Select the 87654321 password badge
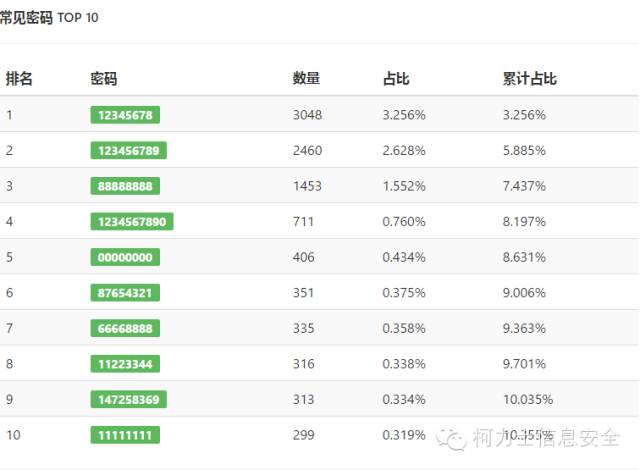The width and height of the screenshot is (640, 470). [x=125, y=293]
